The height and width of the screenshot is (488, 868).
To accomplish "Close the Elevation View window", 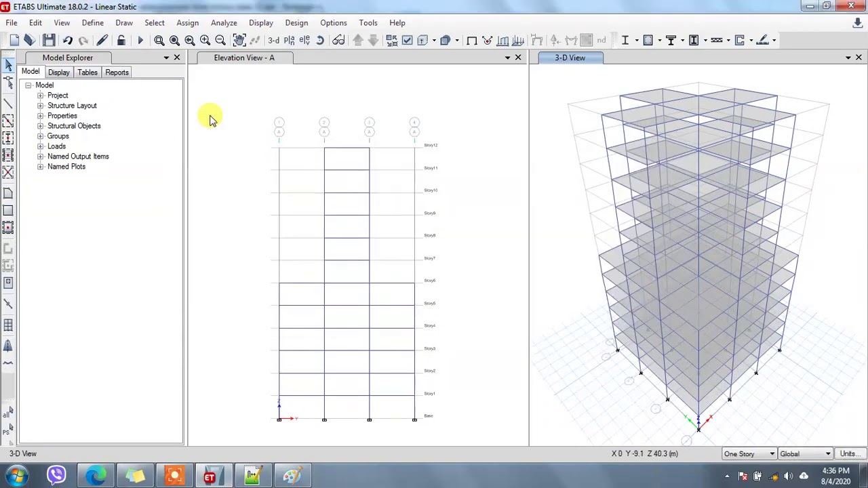I will [518, 58].
